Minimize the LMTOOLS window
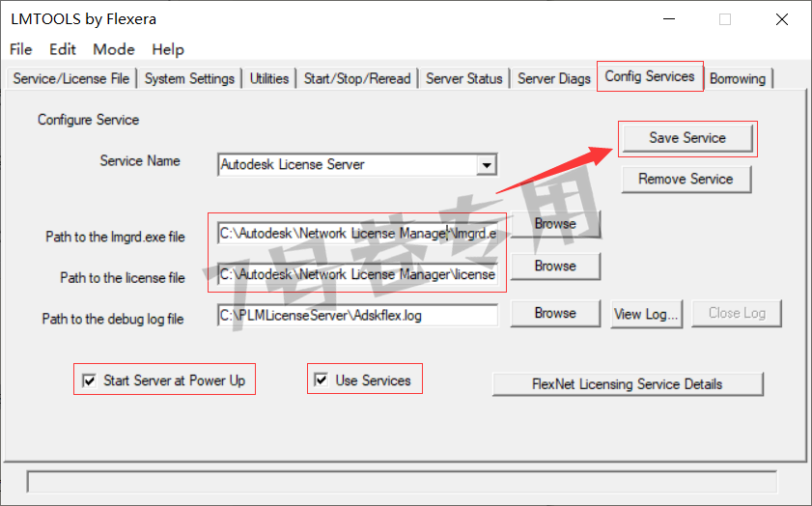812x506 pixels. coord(669,19)
